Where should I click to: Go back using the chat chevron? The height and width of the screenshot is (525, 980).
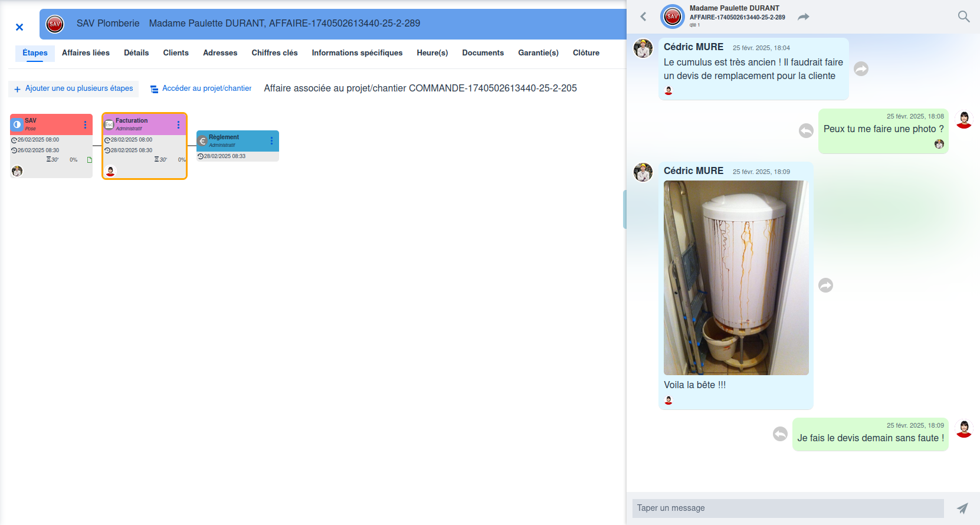point(643,17)
